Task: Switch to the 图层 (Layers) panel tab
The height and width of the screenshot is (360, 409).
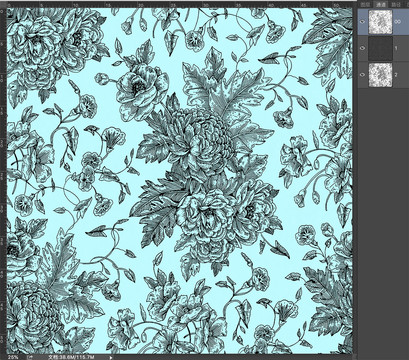Action: (x=366, y=4)
